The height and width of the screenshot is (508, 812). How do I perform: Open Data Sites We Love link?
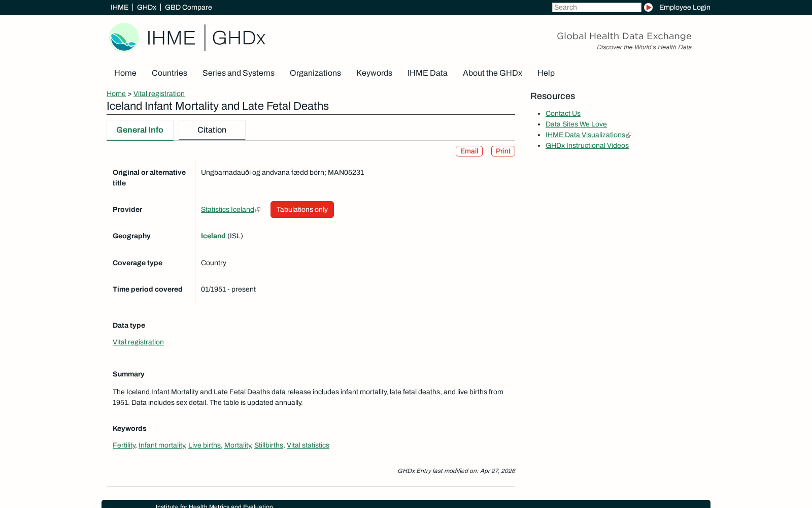tap(576, 124)
